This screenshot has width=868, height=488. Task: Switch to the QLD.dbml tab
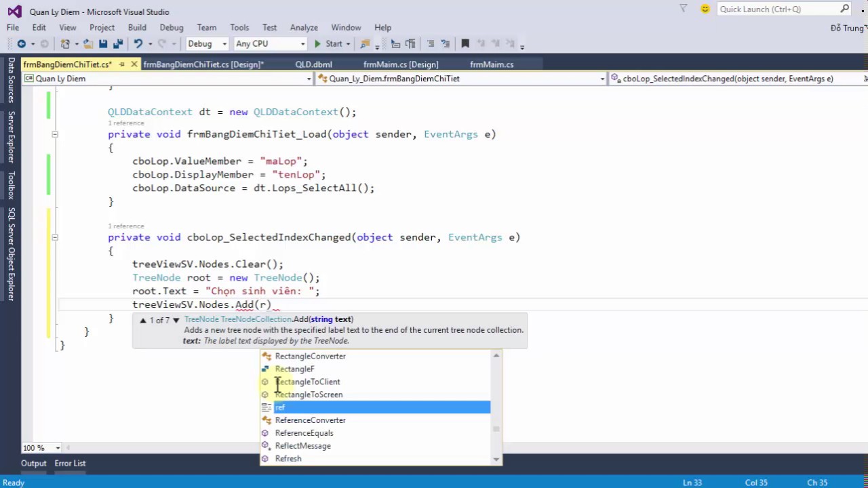click(313, 64)
